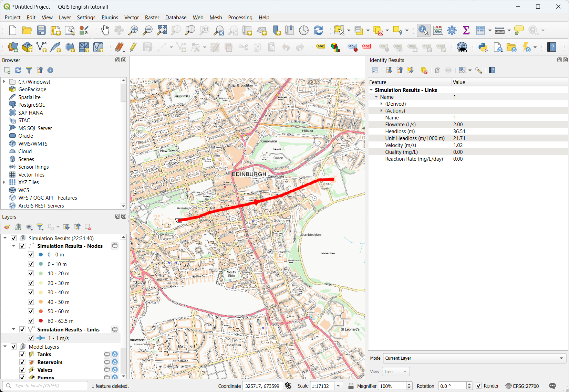The width and height of the screenshot is (569, 392).
Task: Click the Coordinate input field
Action: pyautogui.click(x=262, y=386)
